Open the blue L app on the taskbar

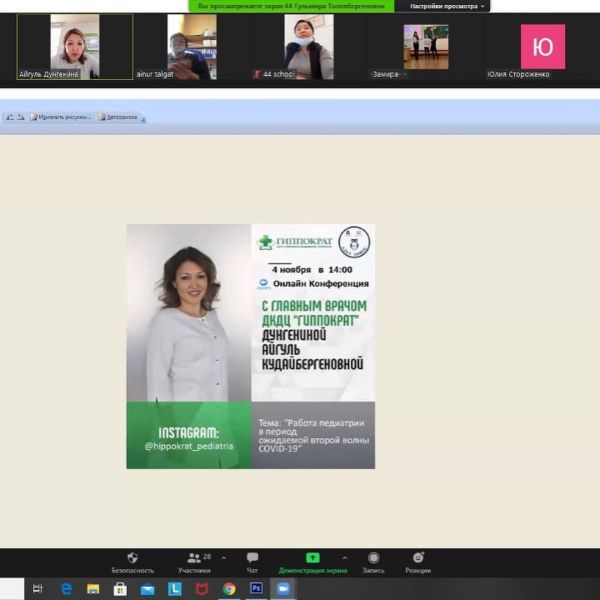(x=174, y=589)
